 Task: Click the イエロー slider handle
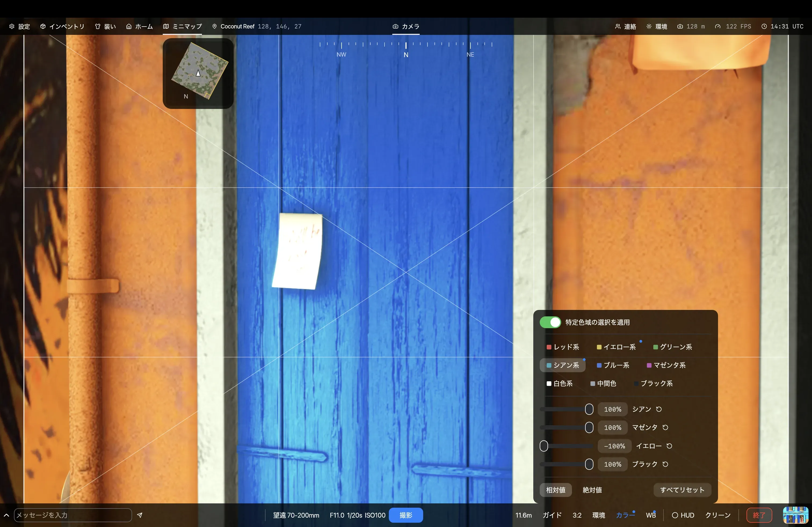click(544, 446)
